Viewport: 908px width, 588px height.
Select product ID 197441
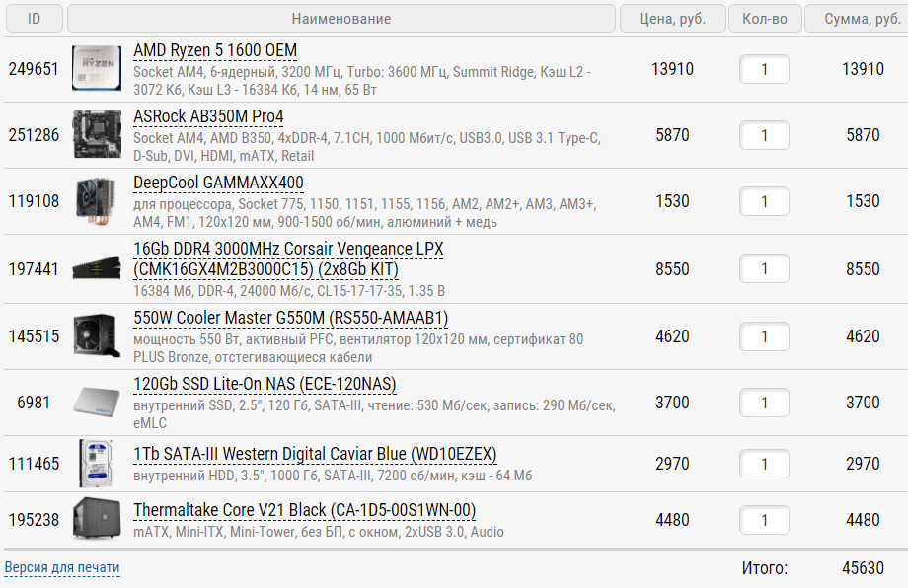click(34, 268)
